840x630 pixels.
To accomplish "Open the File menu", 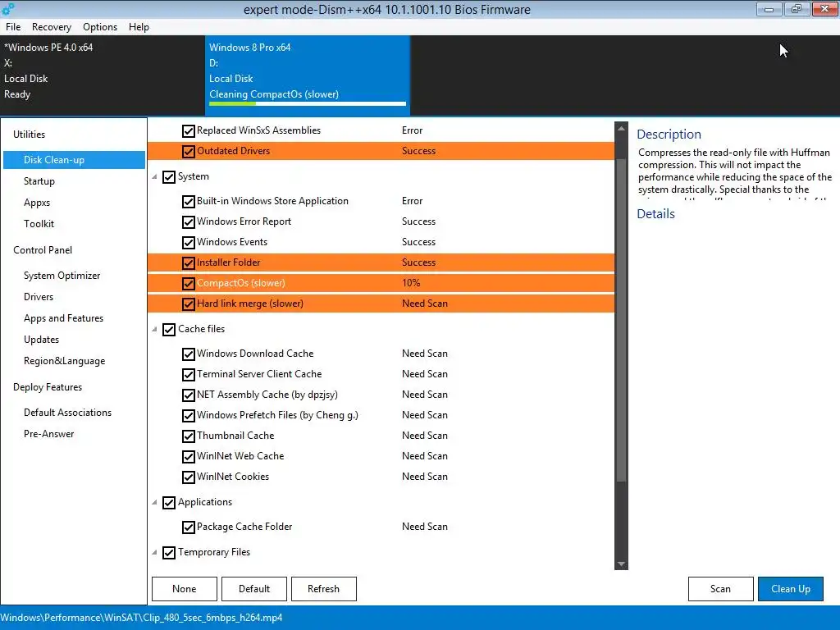I will 13,27.
